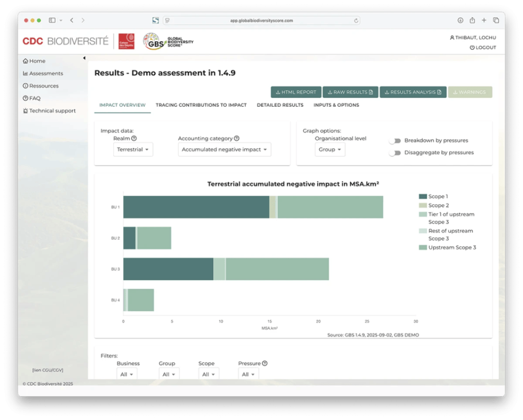Click the Ressources info icon

tap(25, 86)
